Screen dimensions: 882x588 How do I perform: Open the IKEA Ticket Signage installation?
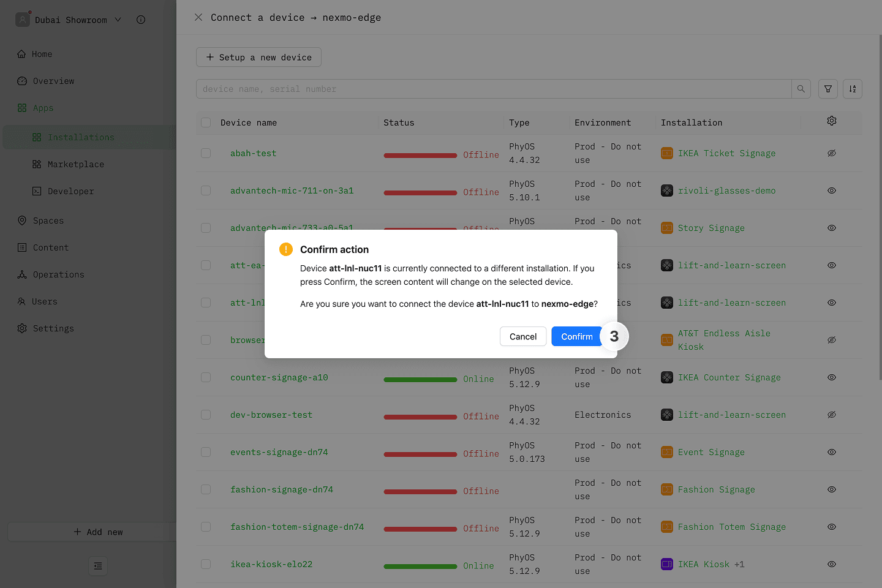pos(726,153)
